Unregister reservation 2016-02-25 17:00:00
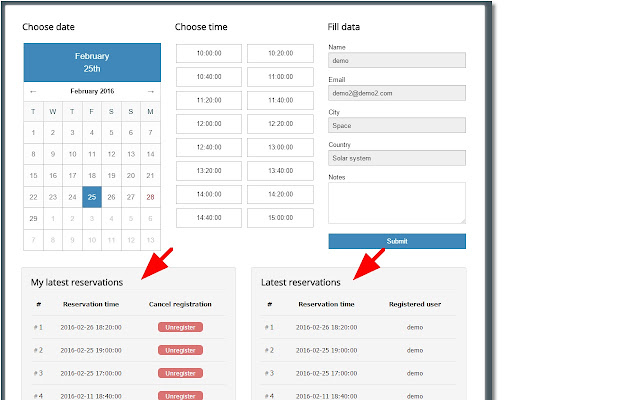Viewport: 640px width, 400px height. pos(180,373)
